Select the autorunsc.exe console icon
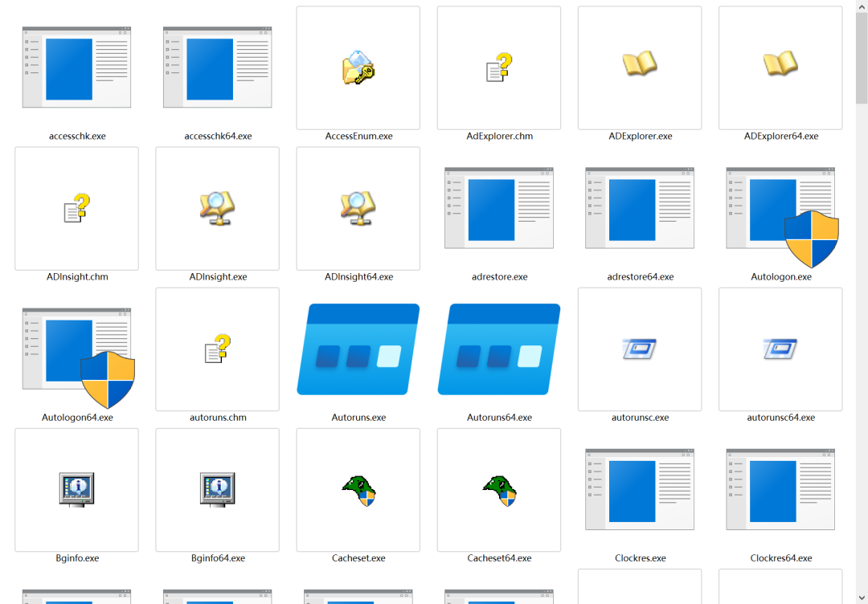Image resolution: width=868 pixels, height=604 pixels. pyautogui.click(x=640, y=349)
